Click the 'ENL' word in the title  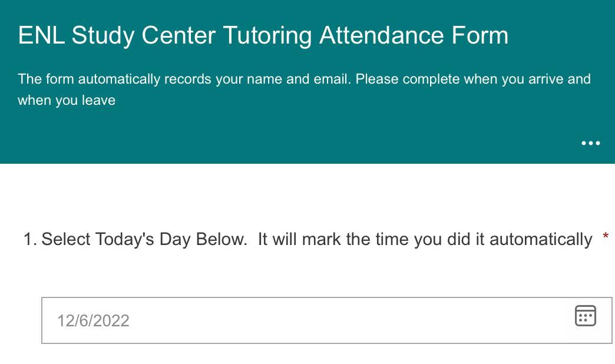click(x=41, y=36)
